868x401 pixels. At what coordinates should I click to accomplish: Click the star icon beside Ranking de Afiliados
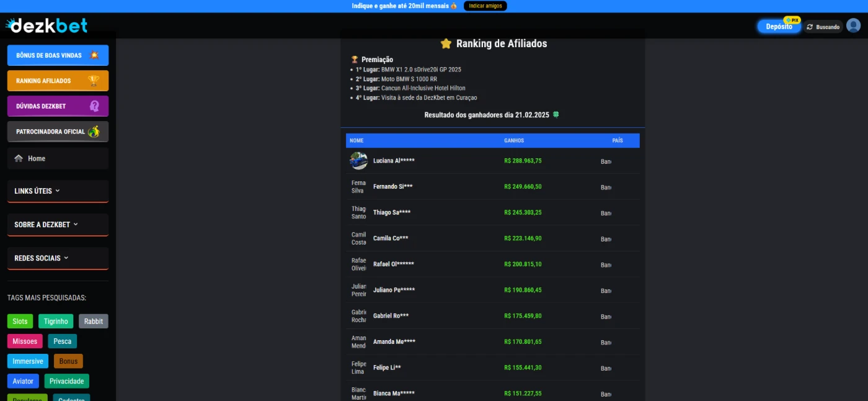point(446,44)
